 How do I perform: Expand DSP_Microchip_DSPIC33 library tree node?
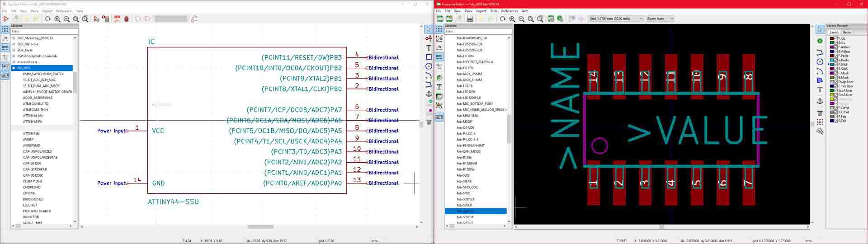point(14,38)
